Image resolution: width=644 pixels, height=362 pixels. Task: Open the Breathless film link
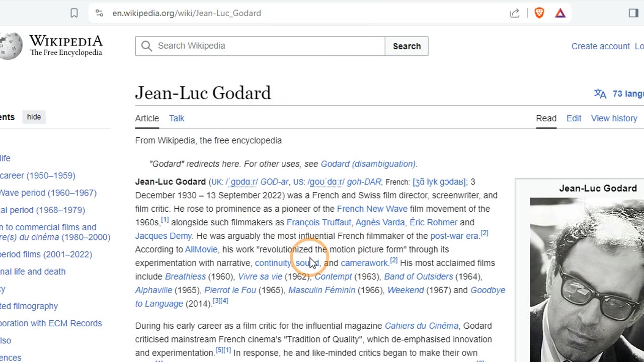[x=186, y=277]
